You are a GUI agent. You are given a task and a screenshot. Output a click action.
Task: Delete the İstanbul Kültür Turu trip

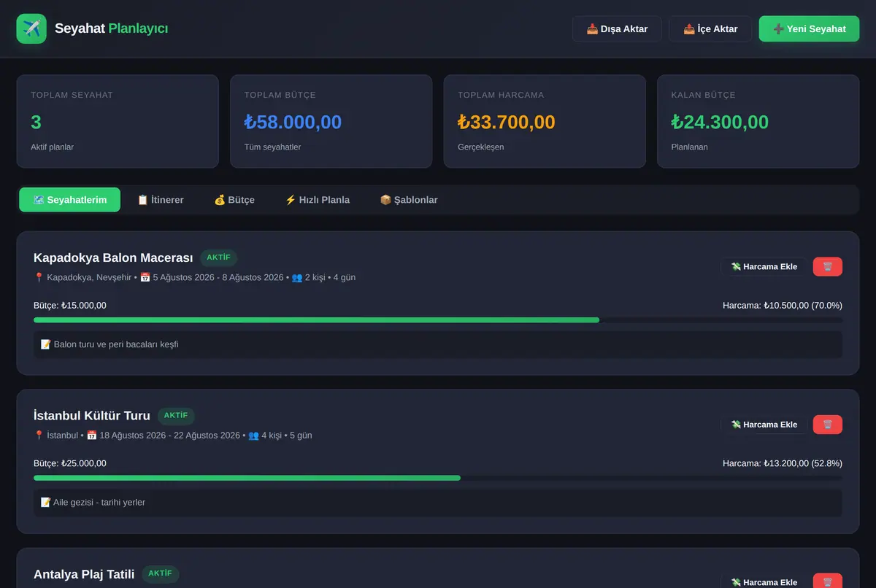pyautogui.click(x=827, y=425)
